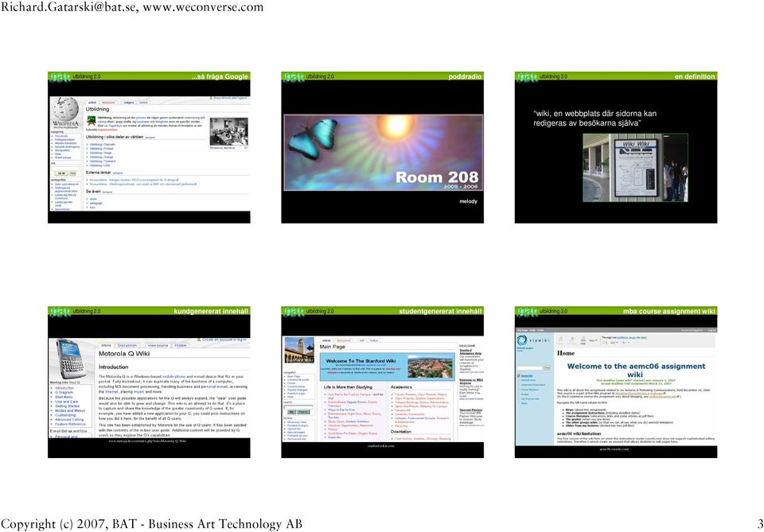Viewport: 764px width, 532px height.
Task: Click the "Introduction" heading in Motorola wiki
Action: tap(113, 367)
